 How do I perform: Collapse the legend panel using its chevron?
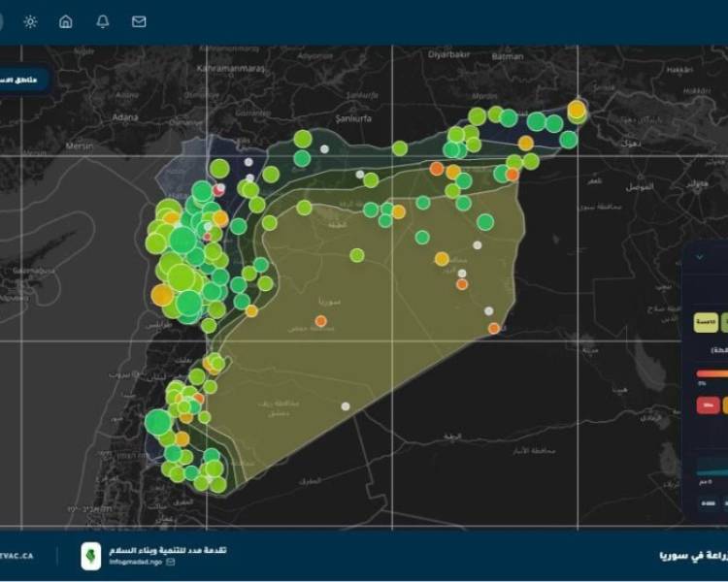pos(699,257)
